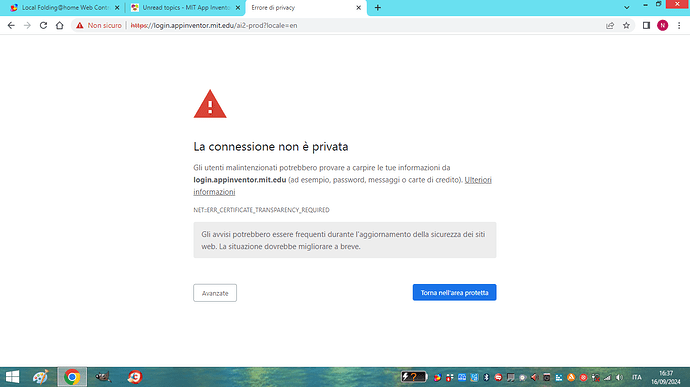Open the speaker volume tray control
Image resolution: width=690 pixels, height=387 pixels.
tap(619, 377)
